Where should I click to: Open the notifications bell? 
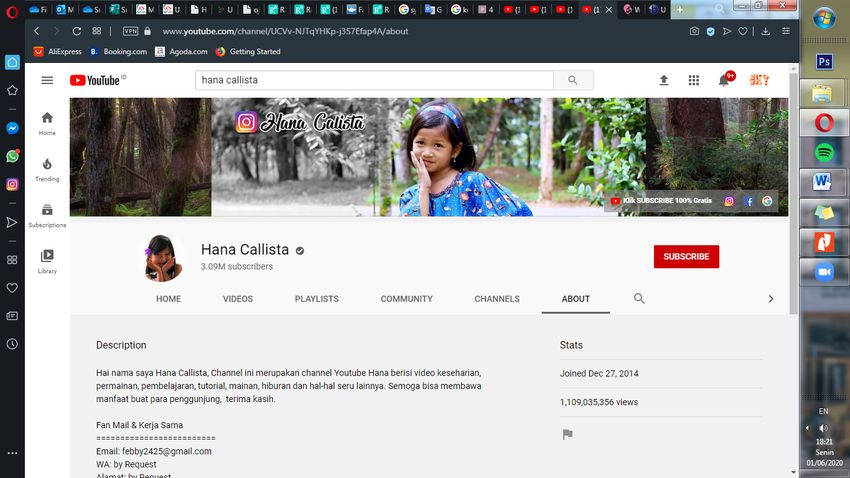click(x=724, y=80)
